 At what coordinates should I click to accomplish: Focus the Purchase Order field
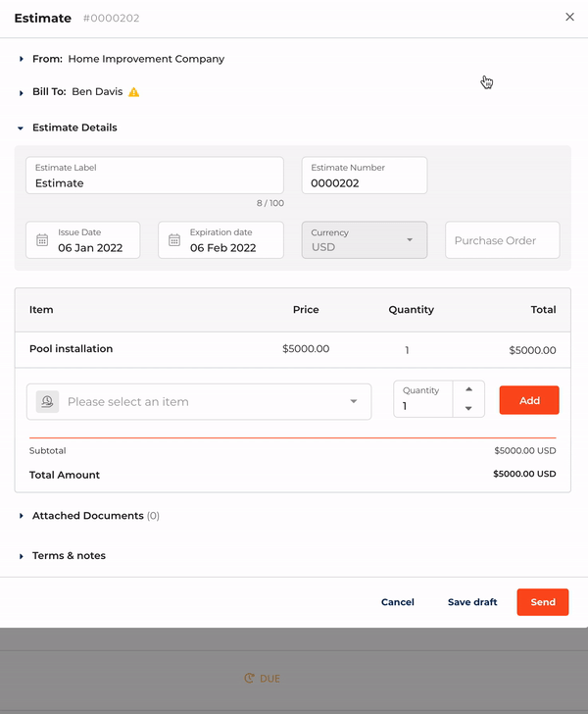coord(502,240)
